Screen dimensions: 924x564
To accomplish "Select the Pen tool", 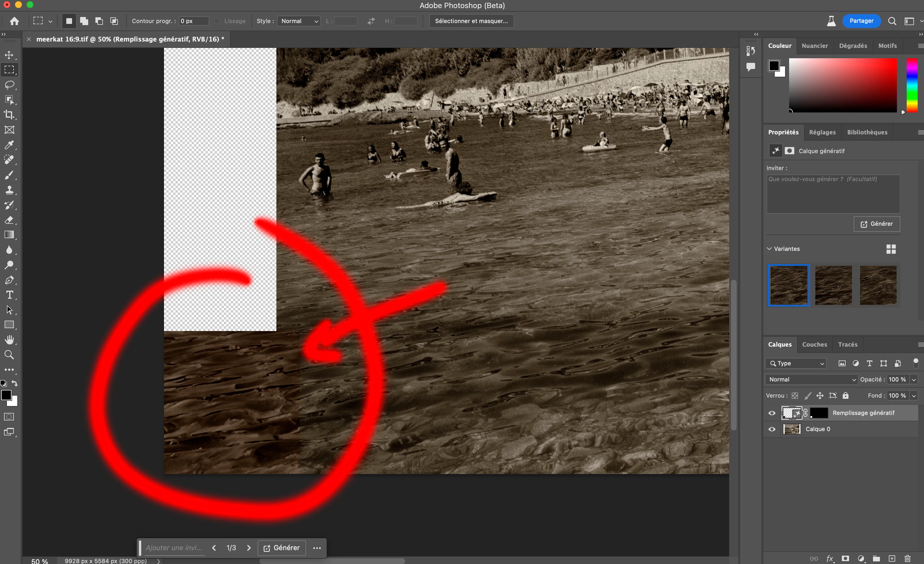I will click(10, 280).
